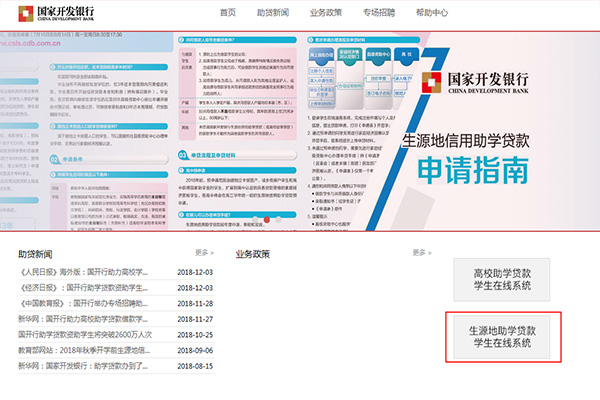The image size is (600, 400).
Task: Click 更多 next to 业务政策 heading
Action: (x=422, y=253)
